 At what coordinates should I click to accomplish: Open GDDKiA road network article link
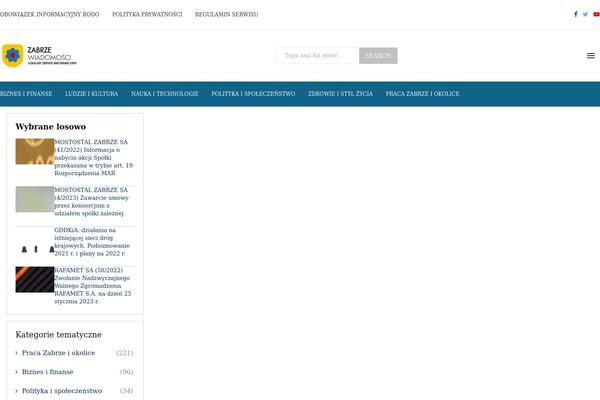tap(92, 242)
